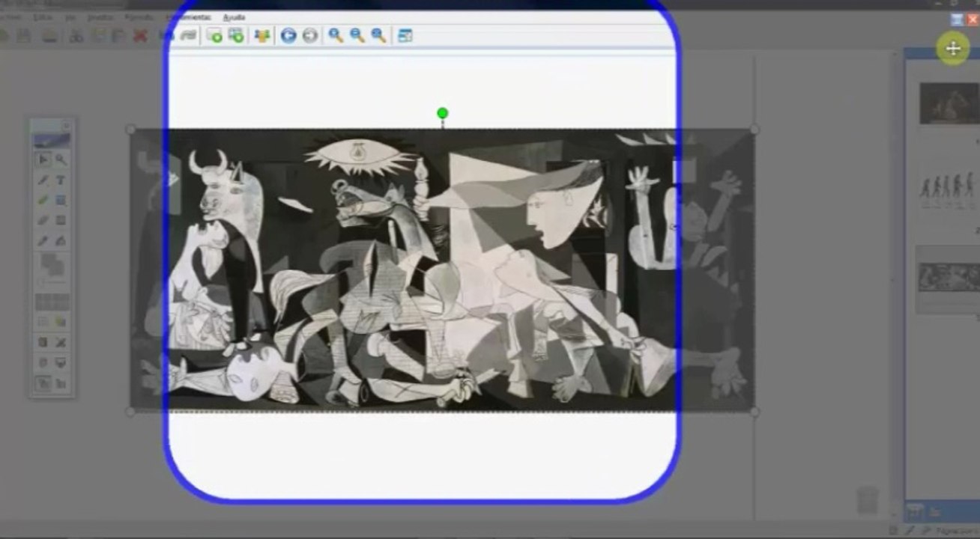The height and width of the screenshot is (539, 980).
Task: Go to previous page with blue arrow
Action: pos(288,35)
